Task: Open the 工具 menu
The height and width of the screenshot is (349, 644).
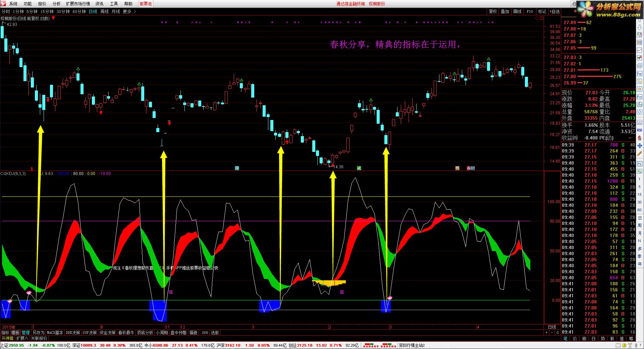Action: tap(114, 4)
